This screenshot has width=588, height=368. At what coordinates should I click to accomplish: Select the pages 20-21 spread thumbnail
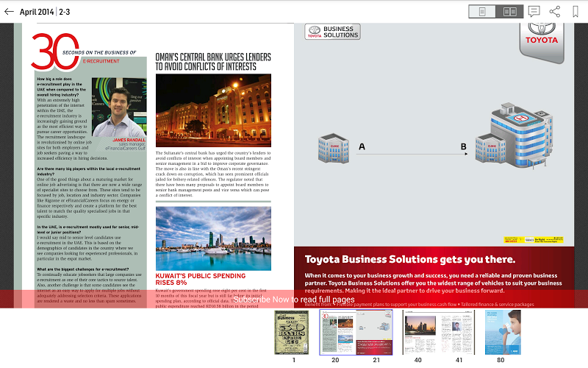(356, 333)
